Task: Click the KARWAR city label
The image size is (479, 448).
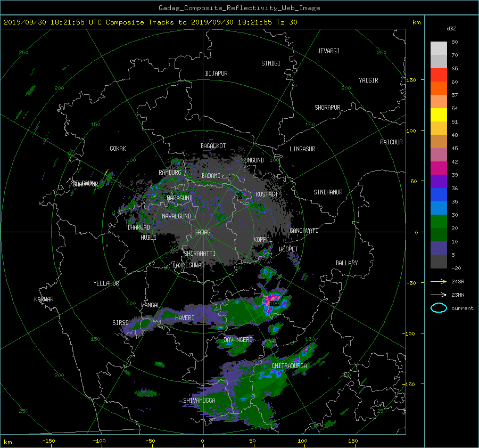Action: tap(44, 299)
